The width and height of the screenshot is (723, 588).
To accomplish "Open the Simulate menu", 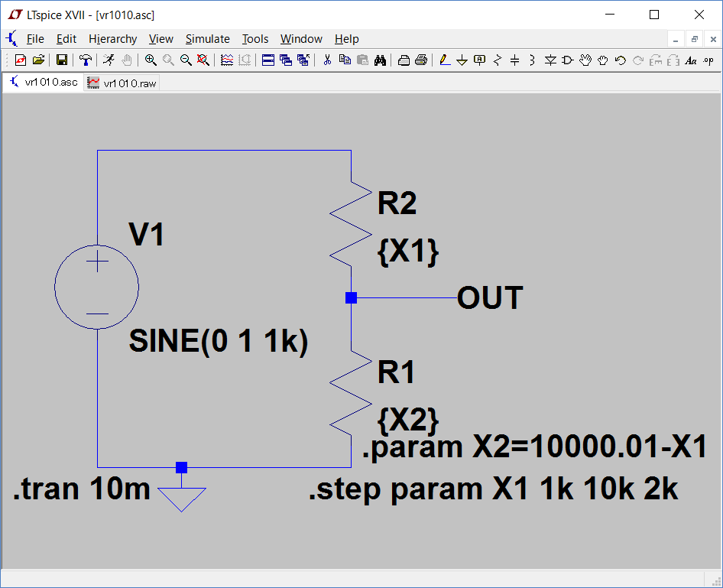I will (x=207, y=39).
